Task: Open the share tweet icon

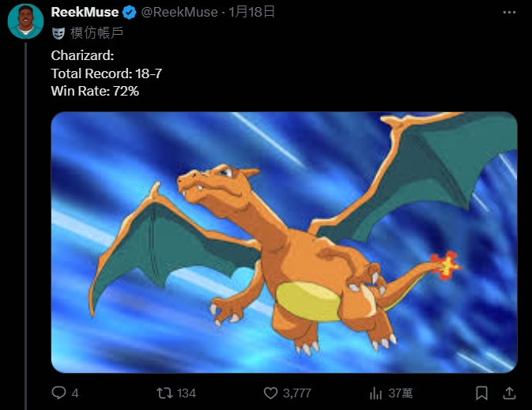Action: [509, 393]
